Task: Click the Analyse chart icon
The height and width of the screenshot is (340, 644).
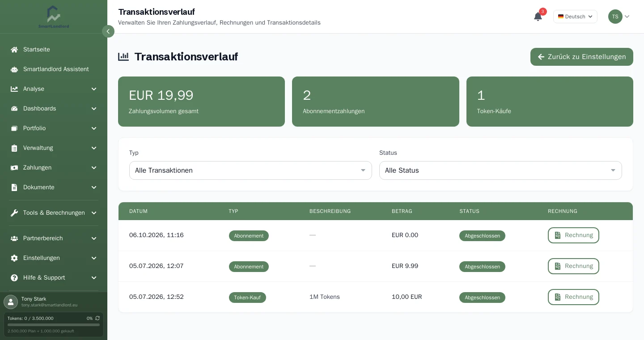Action: 14,89
